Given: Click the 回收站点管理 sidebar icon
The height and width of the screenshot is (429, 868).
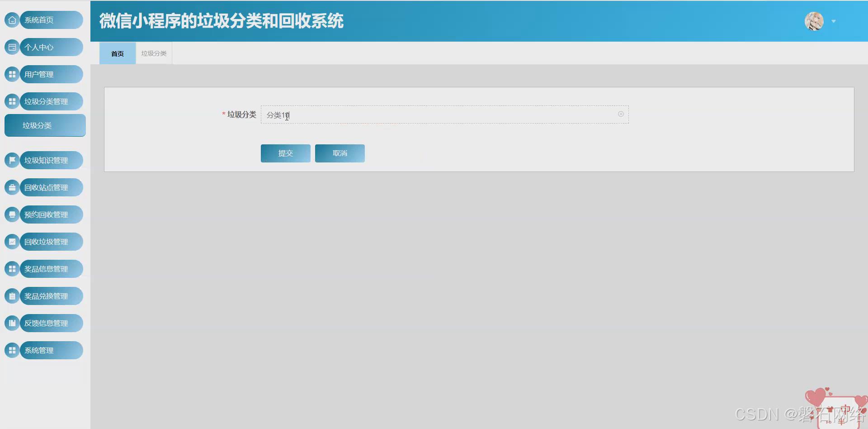Looking at the screenshot, I should click(12, 187).
